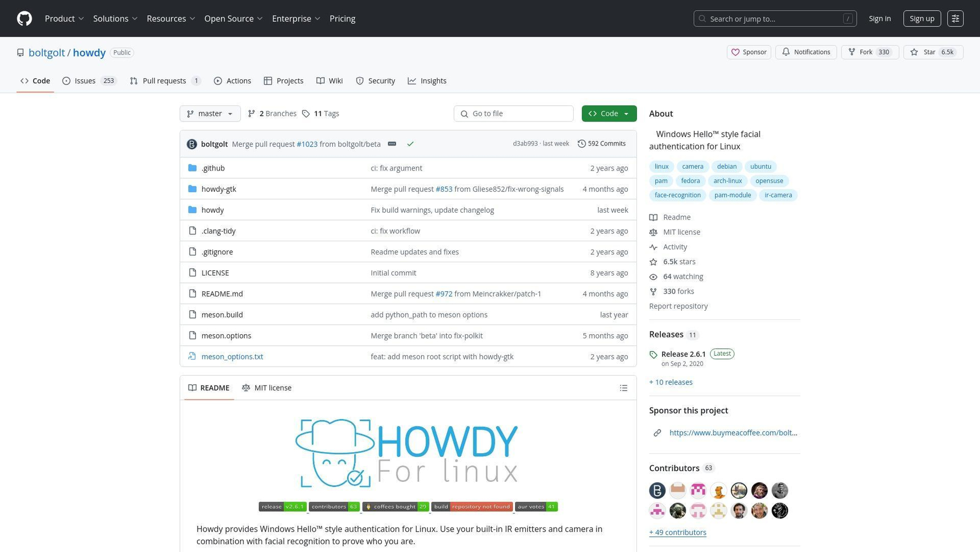Click the expand commit message ellipsis icon
The width and height of the screenshot is (980, 552).
(x=392, y=144)
